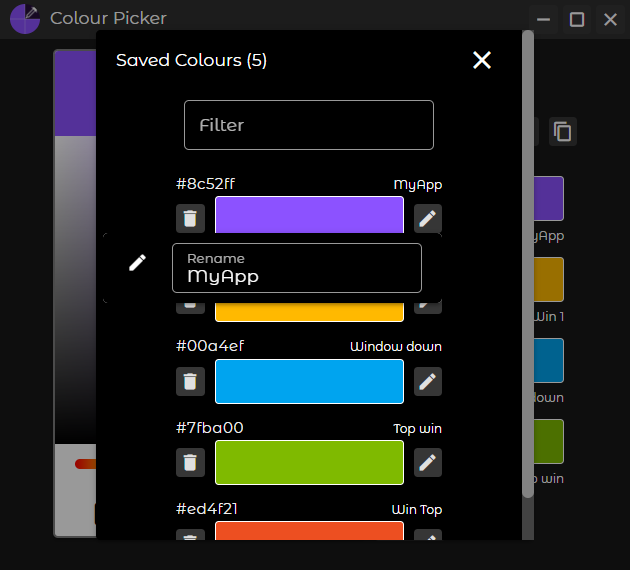Edit the MyApp purple colour name

(428, 218)
